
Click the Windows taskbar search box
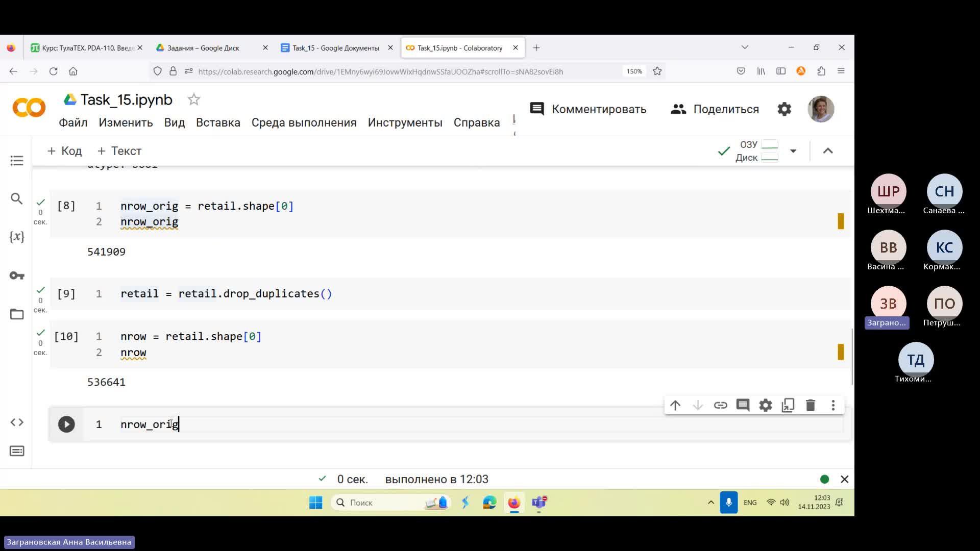click(x=391, y=503)
